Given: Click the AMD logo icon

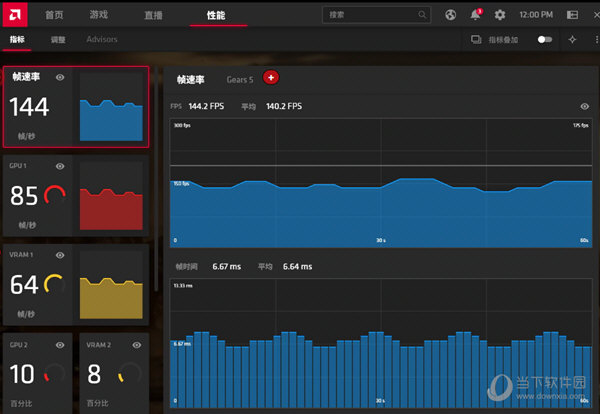Looking at the screenshot, I should click(x=14, y=15).
